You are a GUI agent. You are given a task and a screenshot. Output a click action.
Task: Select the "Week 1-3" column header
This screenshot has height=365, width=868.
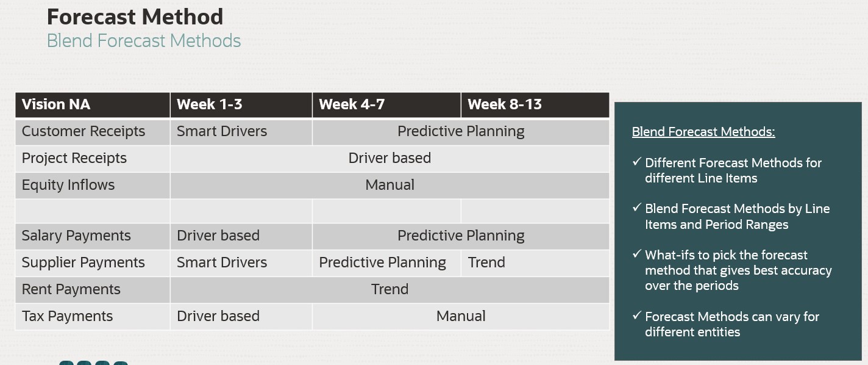point(209,104)
